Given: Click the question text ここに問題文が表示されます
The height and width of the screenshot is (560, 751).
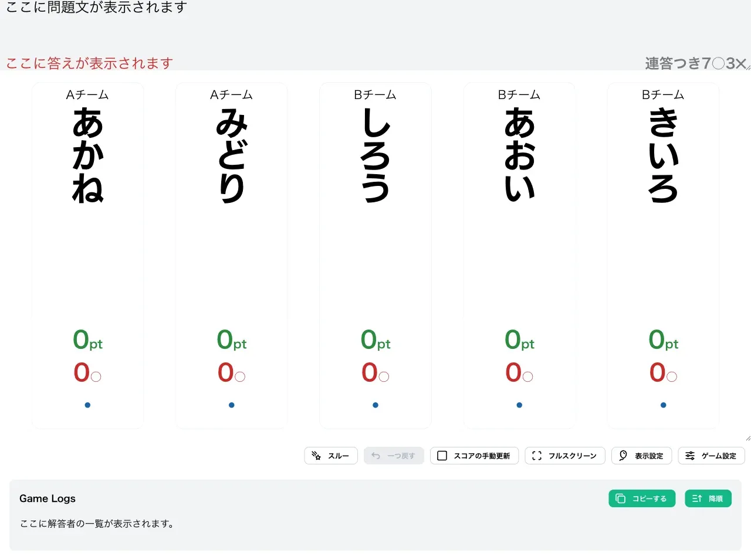Looking at the screenshot, I should pyautogui.click(x=97, y=7).
